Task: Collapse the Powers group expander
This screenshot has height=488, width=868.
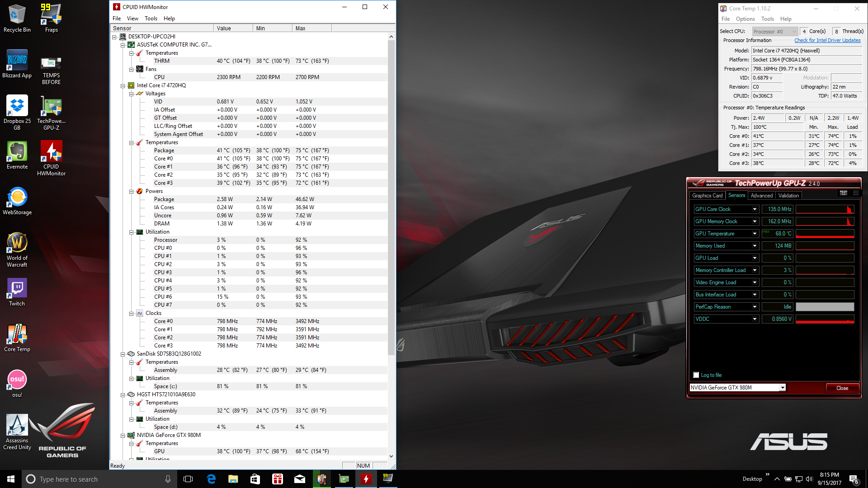Action: 131,191
